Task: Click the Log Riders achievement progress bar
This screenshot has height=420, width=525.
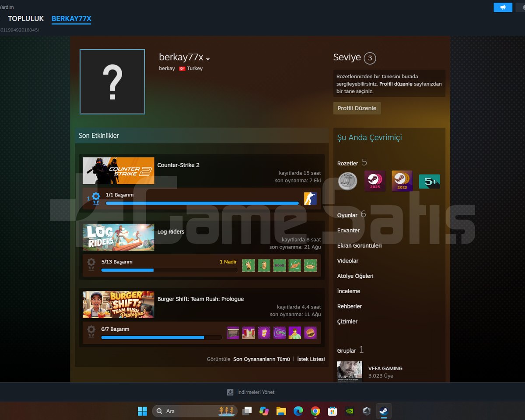Action: click(169, 270)
